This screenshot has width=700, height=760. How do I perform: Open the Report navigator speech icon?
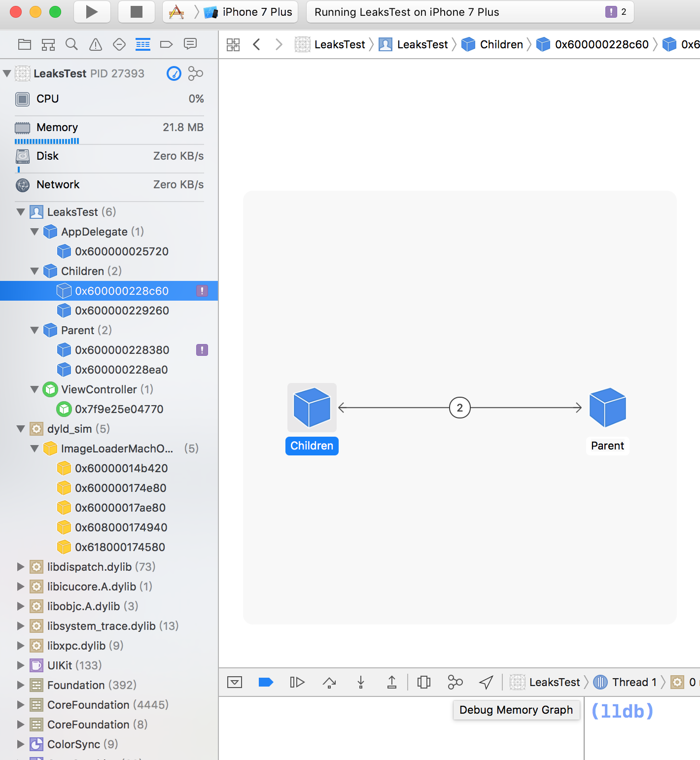pos(190,44)
